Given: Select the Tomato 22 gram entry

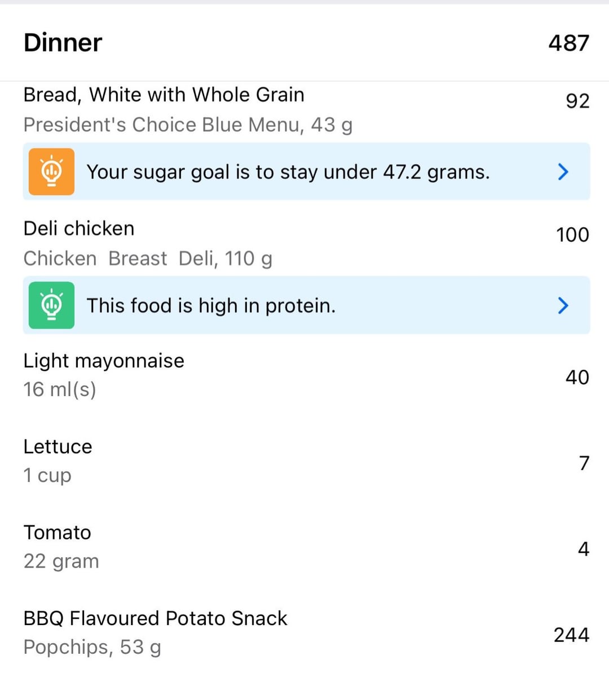Looking at the screenshot, I should (304, 547).
